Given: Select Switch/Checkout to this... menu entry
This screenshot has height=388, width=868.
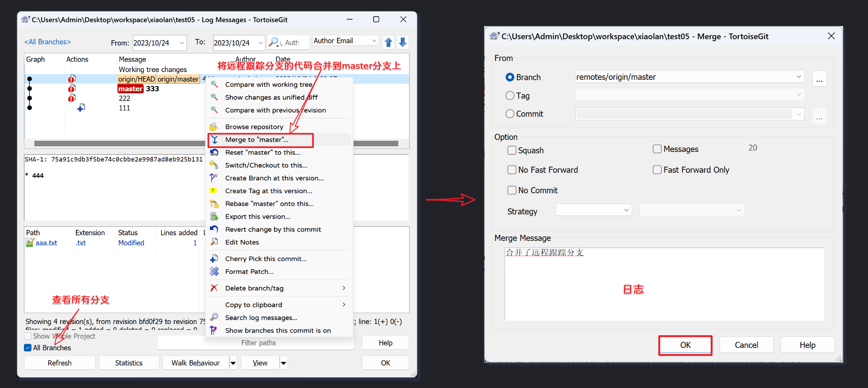Looking at the screenshot, I should [280, 165].
